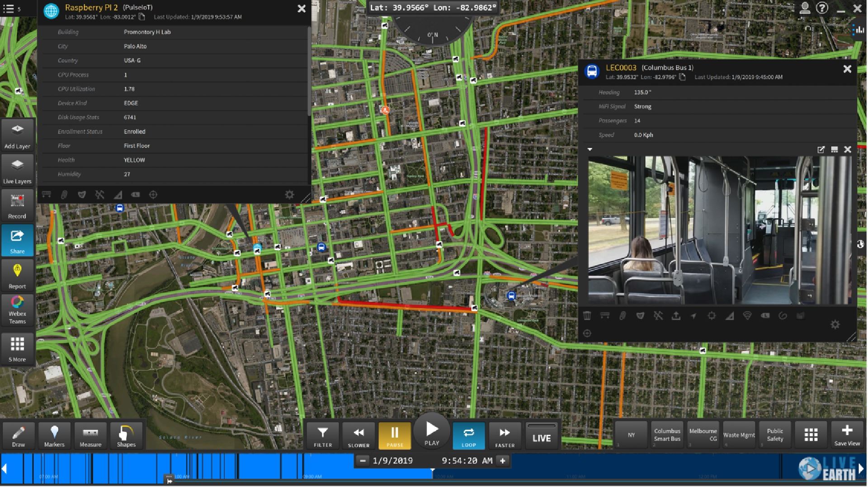Click the trash icon in LEC0003 panel
The width and height of the screenshot is (868, 488).
pos(587,316)
